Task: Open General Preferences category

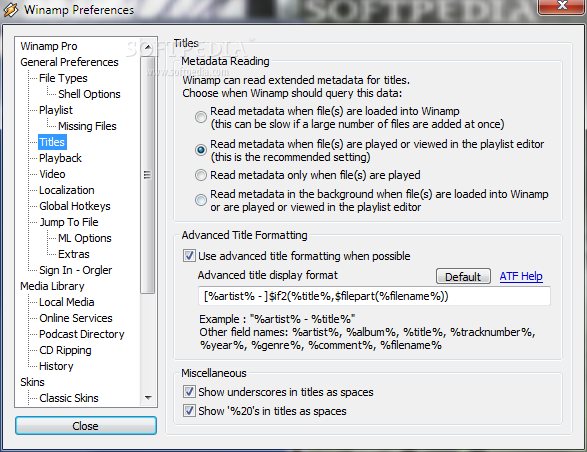Action: pyautogui.click(x=69, y=62)
